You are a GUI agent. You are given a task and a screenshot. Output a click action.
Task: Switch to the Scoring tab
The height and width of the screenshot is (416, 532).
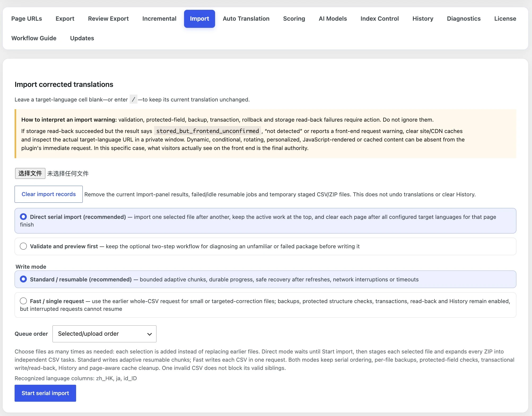pyautogui.click(x=294, y=19)
